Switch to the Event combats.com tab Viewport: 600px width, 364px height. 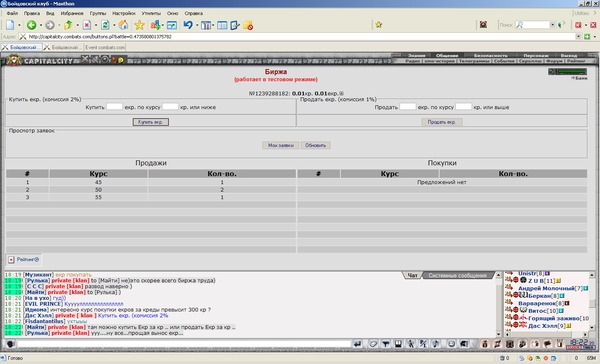click(105, 47)
